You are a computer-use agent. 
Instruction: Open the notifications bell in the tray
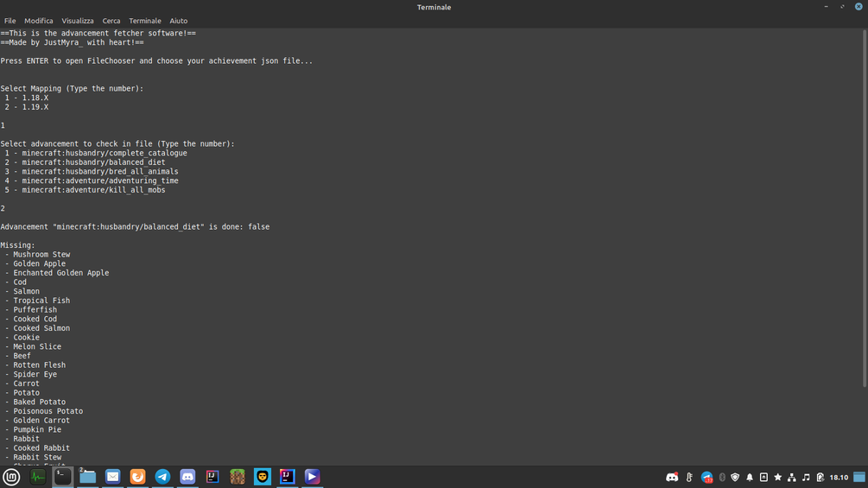pyautogui.click(x=750, y=477)
